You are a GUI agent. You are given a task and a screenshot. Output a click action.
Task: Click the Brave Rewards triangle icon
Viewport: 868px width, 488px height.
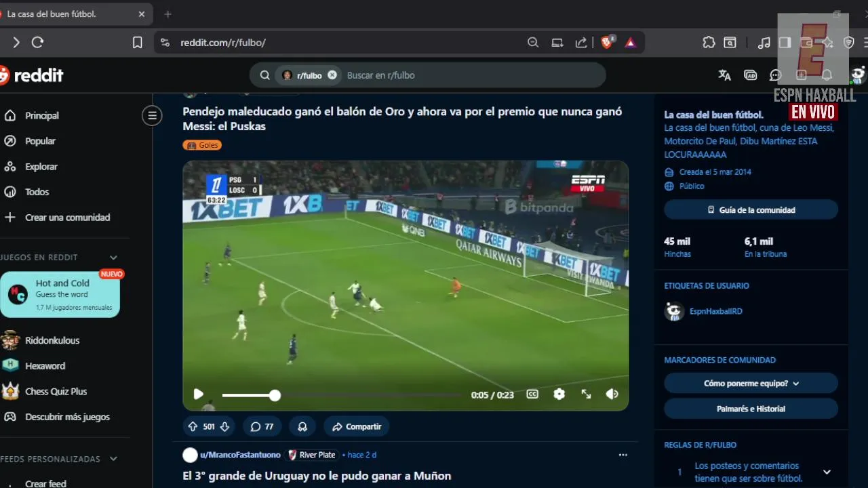[x=630, y=43]
